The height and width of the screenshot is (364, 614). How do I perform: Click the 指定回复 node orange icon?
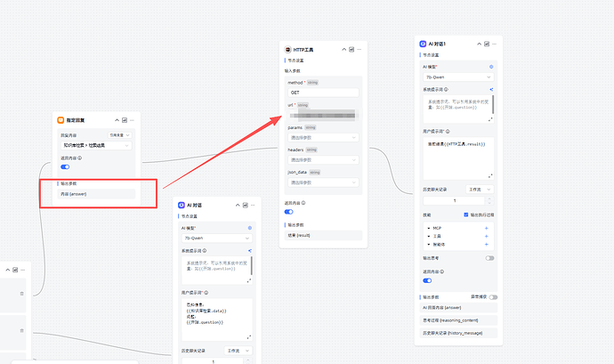pos(61,119)
